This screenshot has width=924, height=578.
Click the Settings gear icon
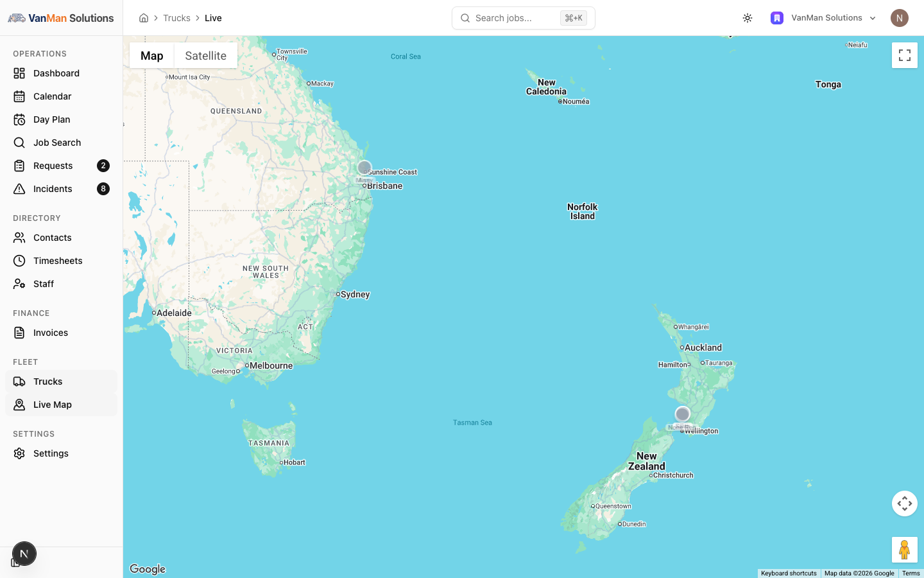pyautogui.click(x=19, y=453)
